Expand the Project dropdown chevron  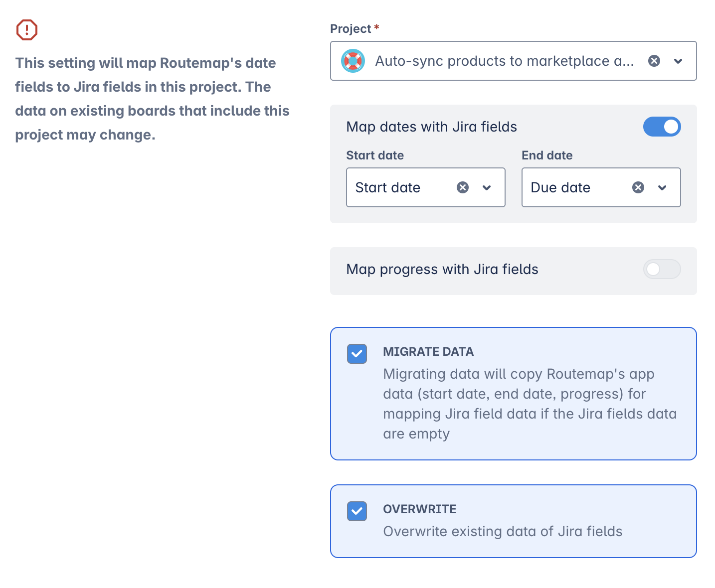678,61
